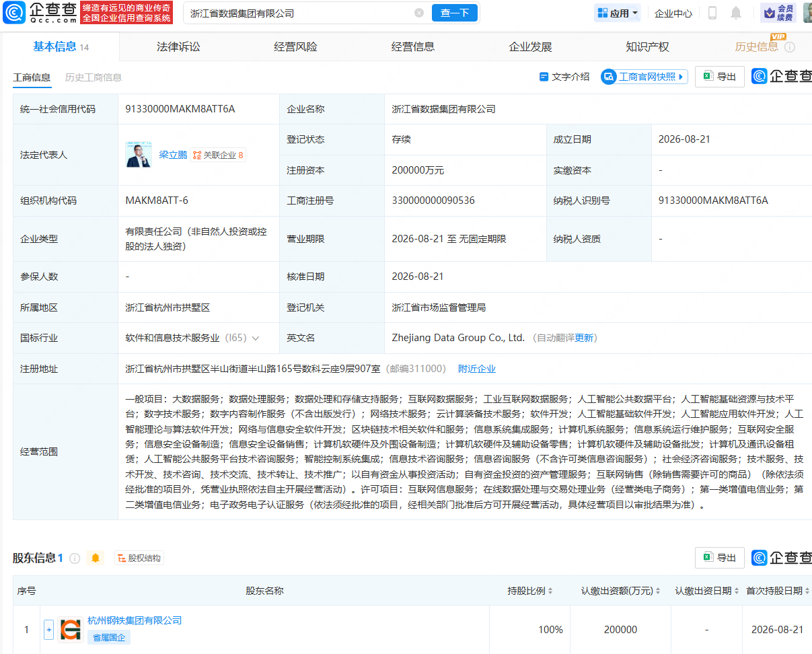812x654 pixels.
Task: Click region value 浙江省杭州市拱墅区
Action: tap(168, 307)
